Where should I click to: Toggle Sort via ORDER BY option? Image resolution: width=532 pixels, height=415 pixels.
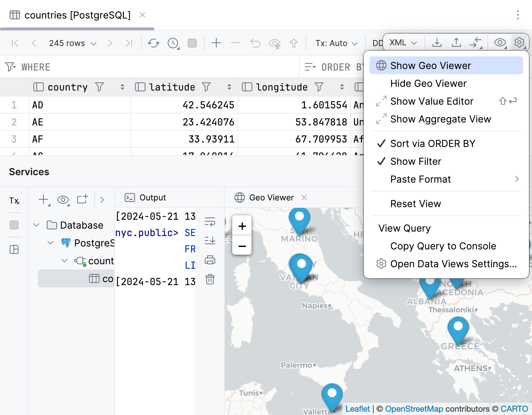point(433,143)
